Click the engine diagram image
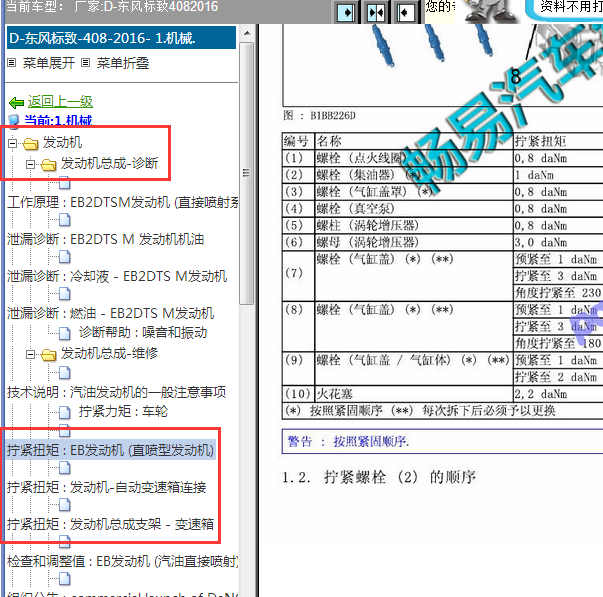 coord(443,65)
